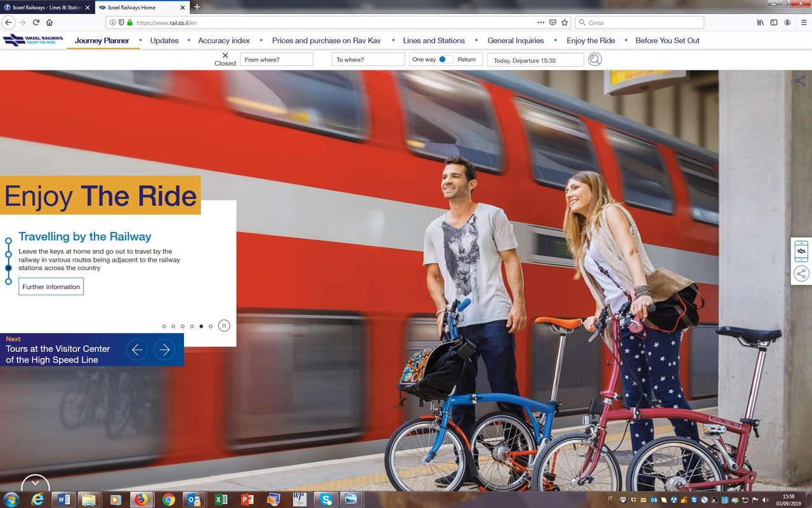Open the Firefox library icon

tap(761, 22)
